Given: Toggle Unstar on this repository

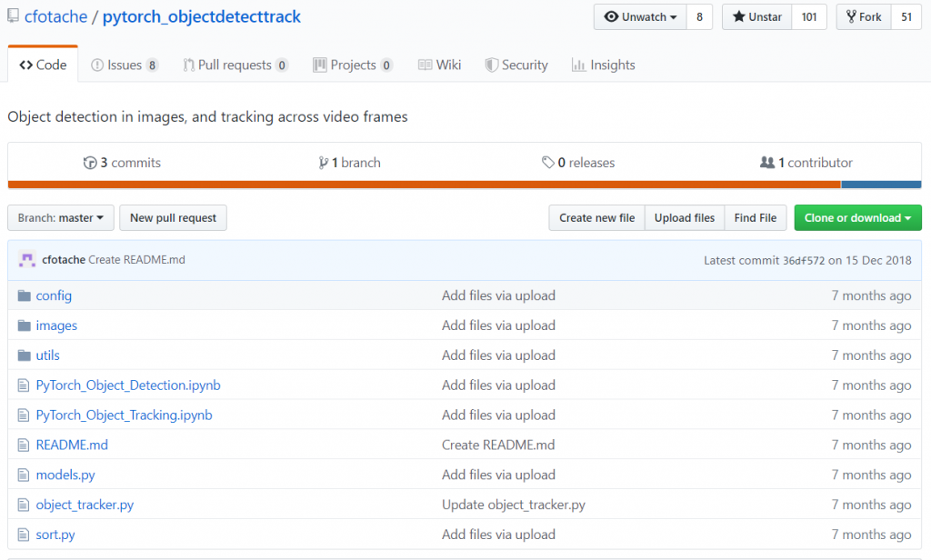Looking at the screenshot, I should [x=756, y=17].
